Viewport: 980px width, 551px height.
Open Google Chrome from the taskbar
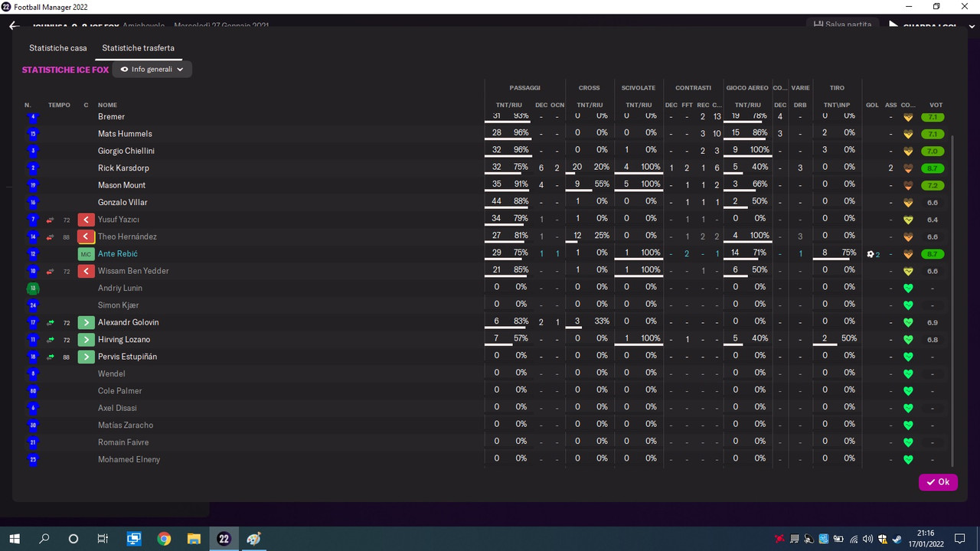coord(164,539)
